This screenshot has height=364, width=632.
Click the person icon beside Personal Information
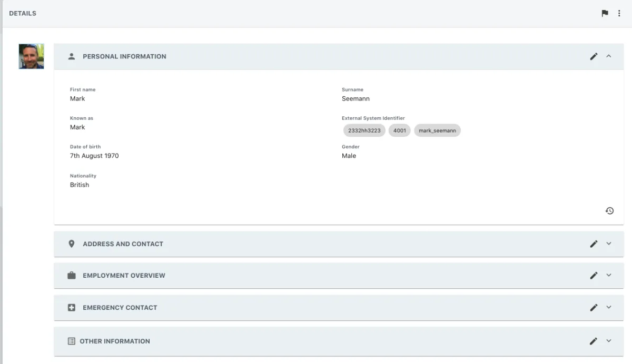click(72, 56)
